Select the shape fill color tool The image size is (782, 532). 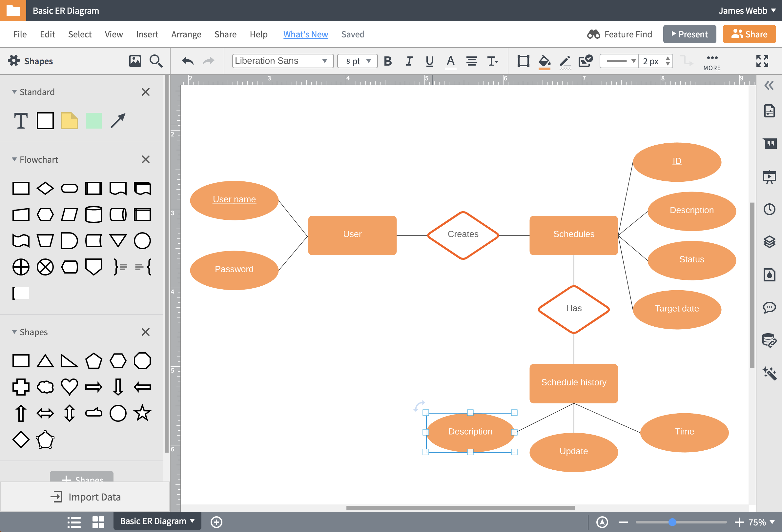pyautogui.click(x=545, y=61)
